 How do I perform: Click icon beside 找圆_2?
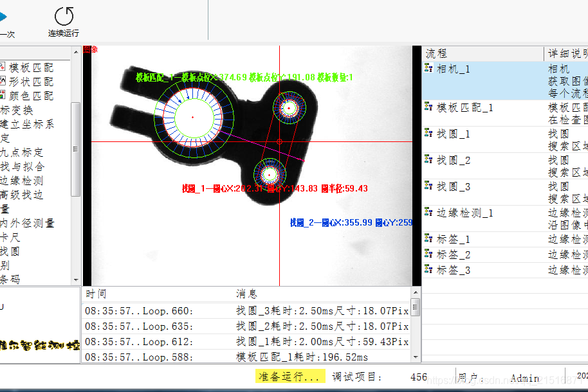click(x=428, y=159)
